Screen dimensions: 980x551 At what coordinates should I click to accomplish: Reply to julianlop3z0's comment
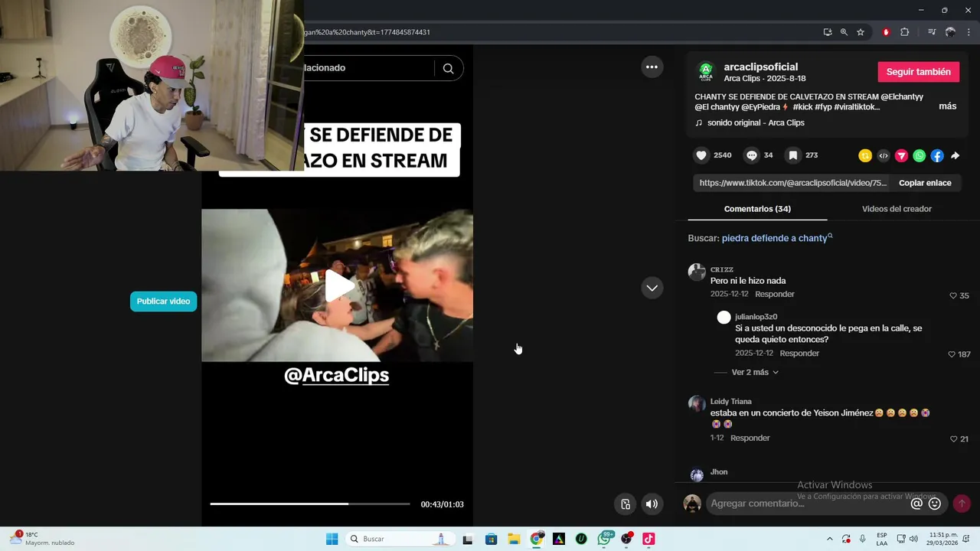pyautogui.click(x=799, y=354)
